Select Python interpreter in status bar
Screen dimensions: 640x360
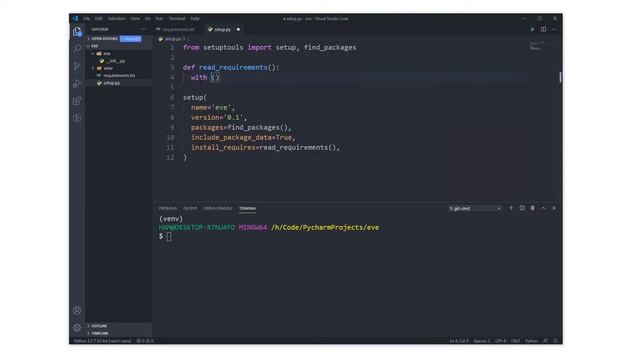[x=102, y=341]
